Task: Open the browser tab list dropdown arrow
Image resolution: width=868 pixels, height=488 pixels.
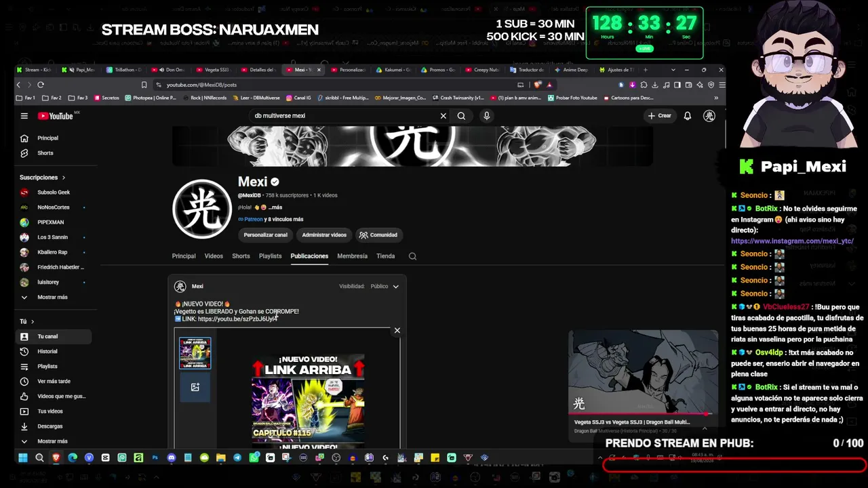Action: [673, 70]
